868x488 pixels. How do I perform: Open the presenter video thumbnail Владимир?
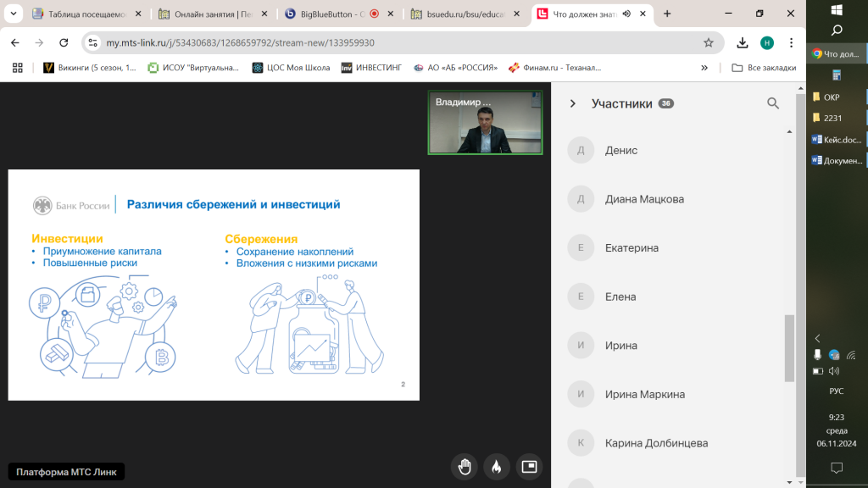485,122
